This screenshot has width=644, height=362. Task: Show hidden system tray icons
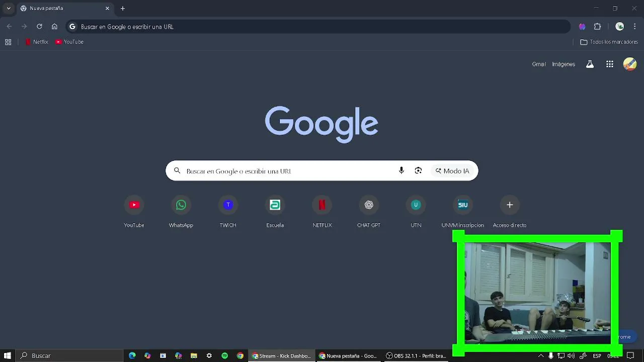541,356
